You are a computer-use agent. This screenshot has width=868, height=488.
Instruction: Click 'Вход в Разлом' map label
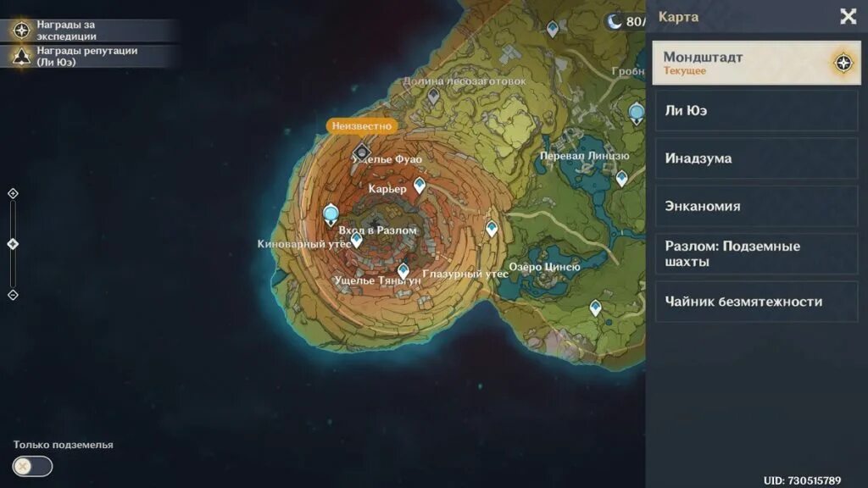pyautogui.click(x=377, y=230)
